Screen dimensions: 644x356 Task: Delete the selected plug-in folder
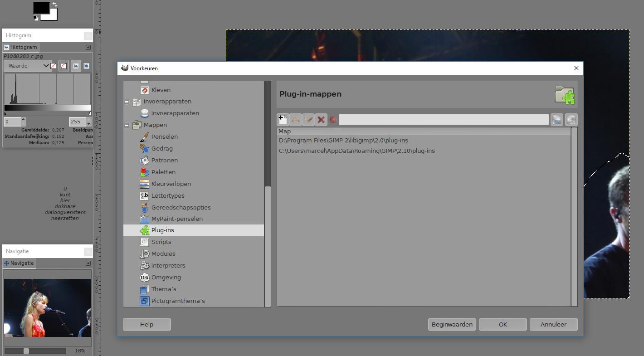(321, 120)
